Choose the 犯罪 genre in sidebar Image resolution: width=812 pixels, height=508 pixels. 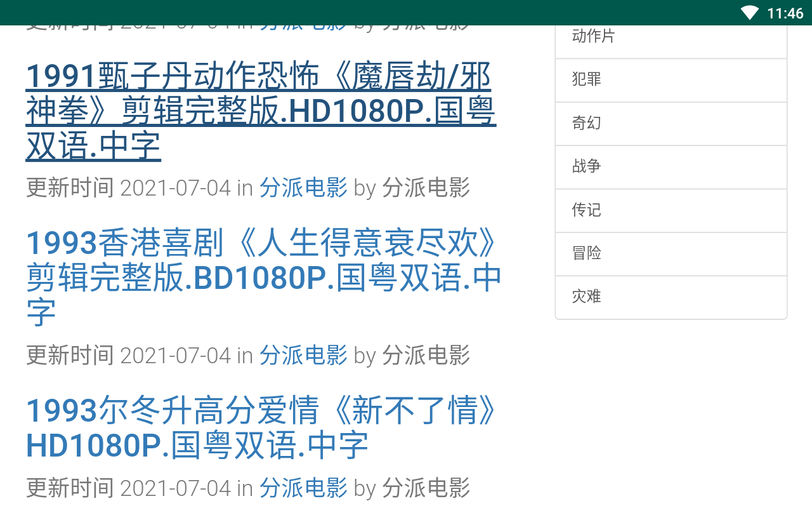[x=671, y=80]
